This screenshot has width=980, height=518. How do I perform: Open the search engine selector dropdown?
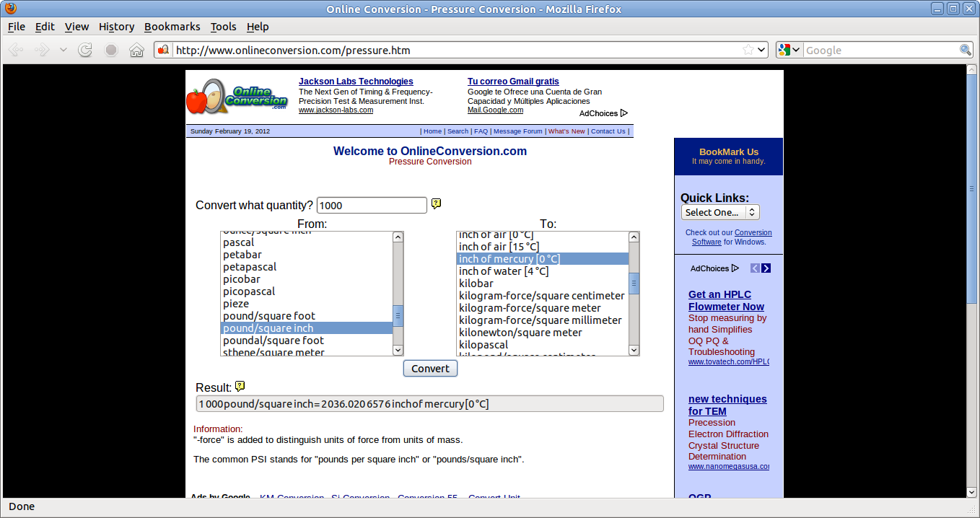coord(789,50)
